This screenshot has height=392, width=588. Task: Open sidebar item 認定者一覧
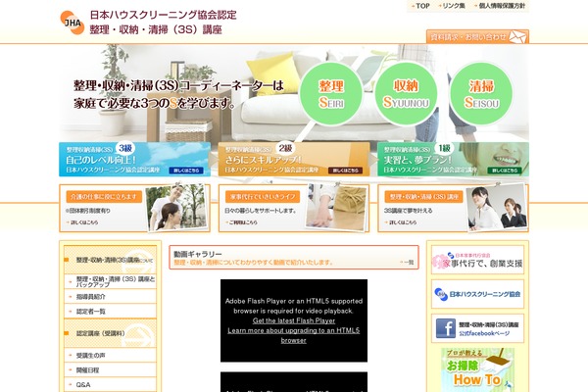[110, 311]
